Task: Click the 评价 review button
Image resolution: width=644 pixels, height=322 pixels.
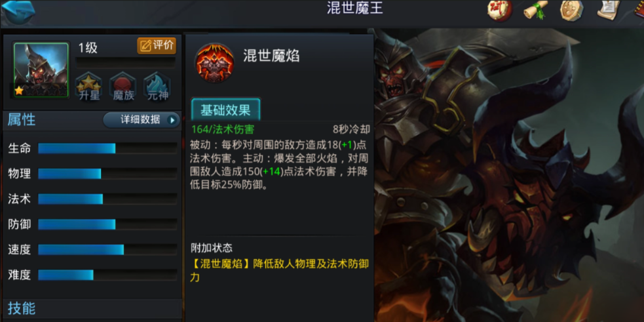Action: point(157,46)
